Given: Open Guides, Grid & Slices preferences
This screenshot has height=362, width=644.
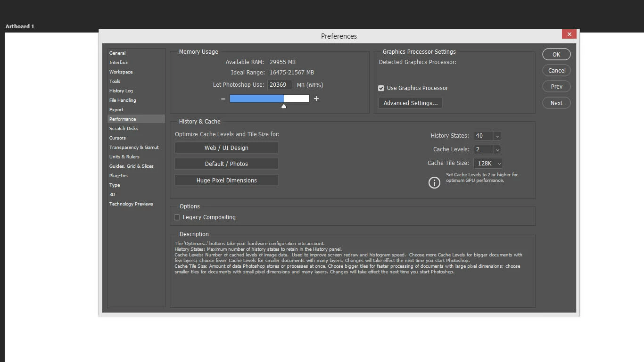Looking at the screenshot, I should pyautogui.click(x=136, y=166).
